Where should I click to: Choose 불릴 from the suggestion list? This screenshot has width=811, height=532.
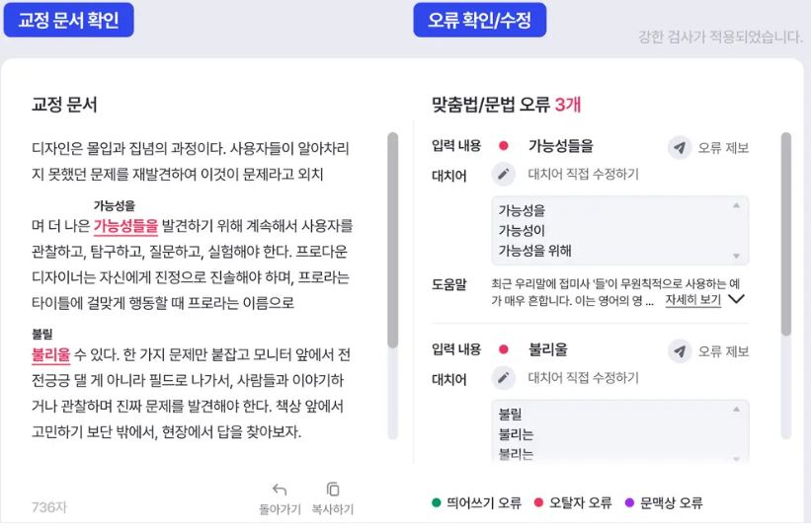511,415
